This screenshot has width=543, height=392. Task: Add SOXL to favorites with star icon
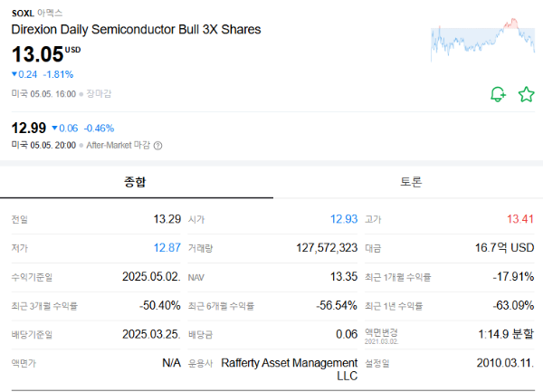click(x=526, y=94)
